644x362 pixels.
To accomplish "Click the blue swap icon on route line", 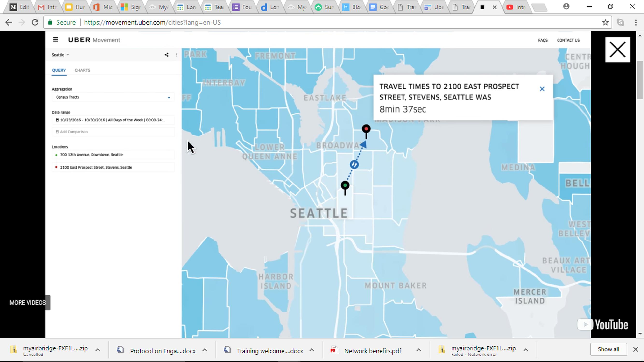I will [x=354, y=164].
